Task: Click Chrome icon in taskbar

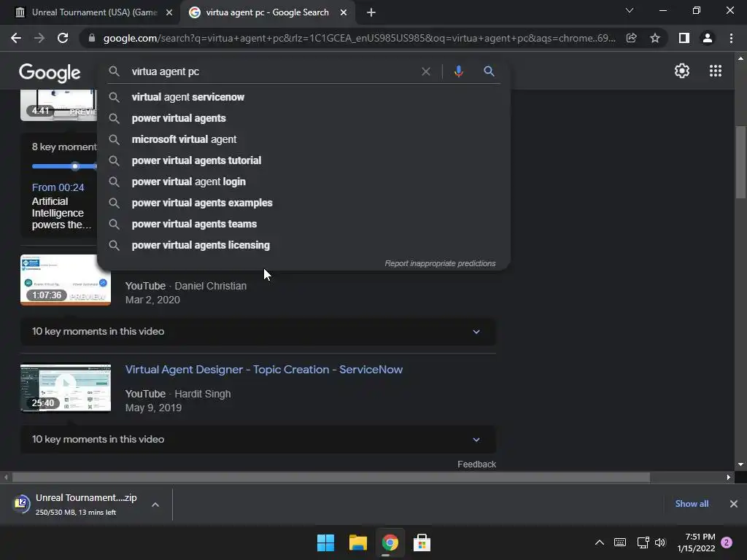Action: coord(390,542)
